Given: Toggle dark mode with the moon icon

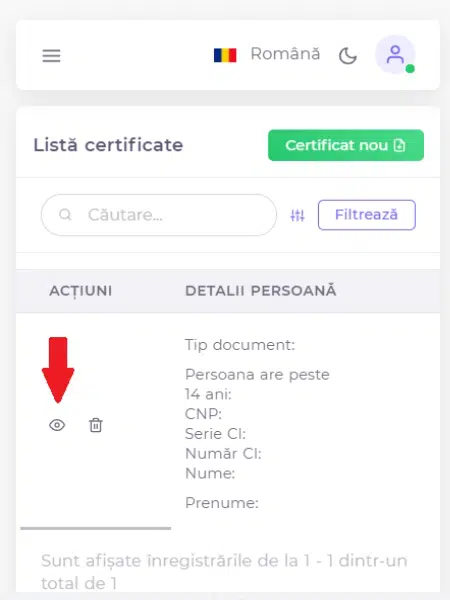Looking at the screenshot, I should tap(347, 56).
